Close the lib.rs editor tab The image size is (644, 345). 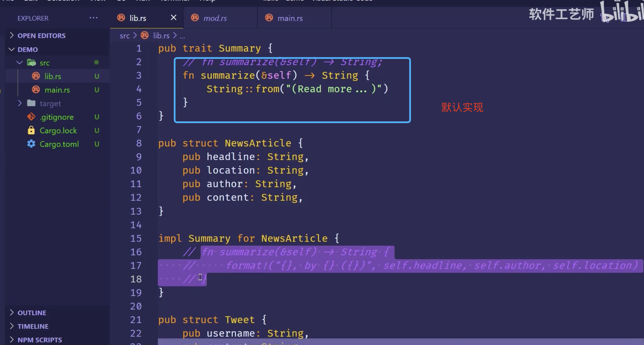click(173, 18)
